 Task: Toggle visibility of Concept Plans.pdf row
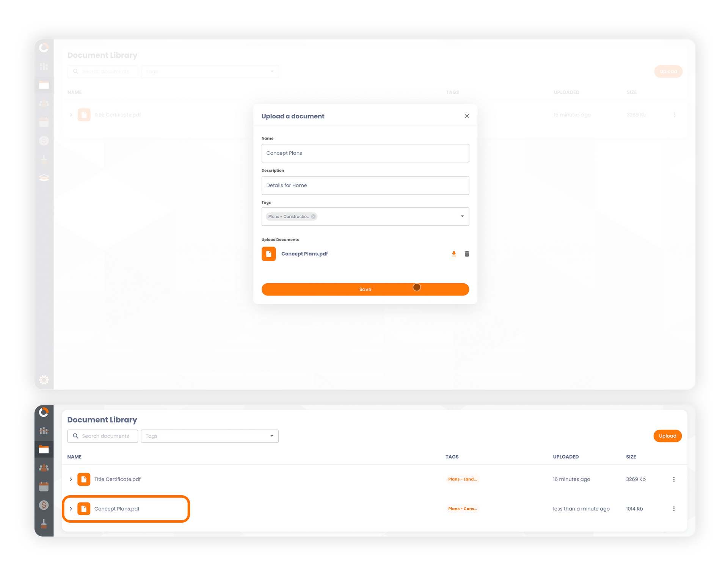tap(71, 509)
